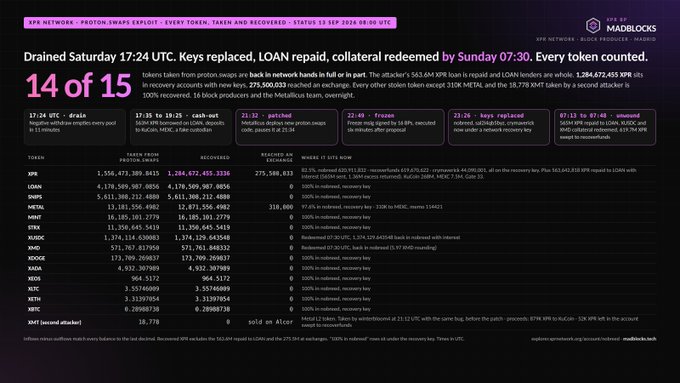Click the large '14 of 15' figure
680x383 pixels.
(x=78, y=85)
